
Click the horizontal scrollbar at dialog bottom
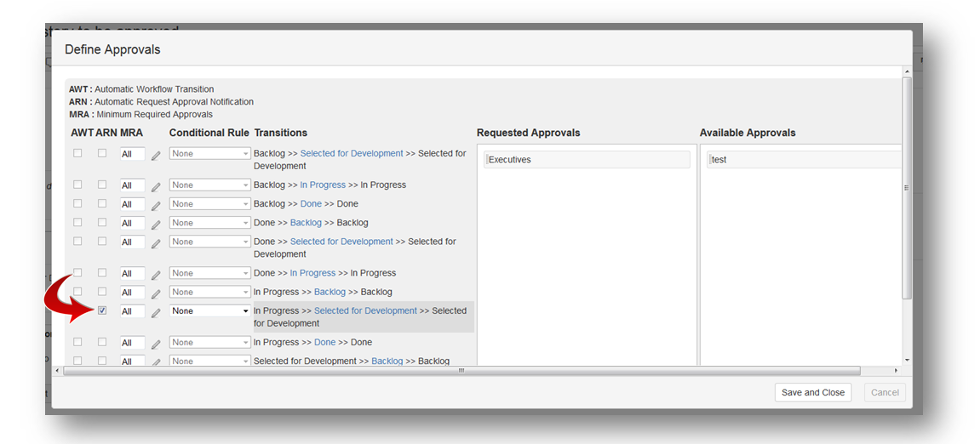(461, 371)
